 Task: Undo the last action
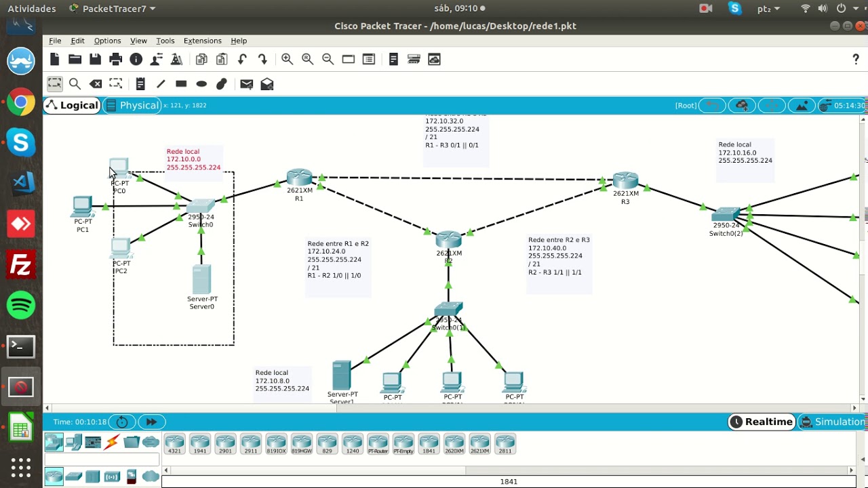point(242,60)
